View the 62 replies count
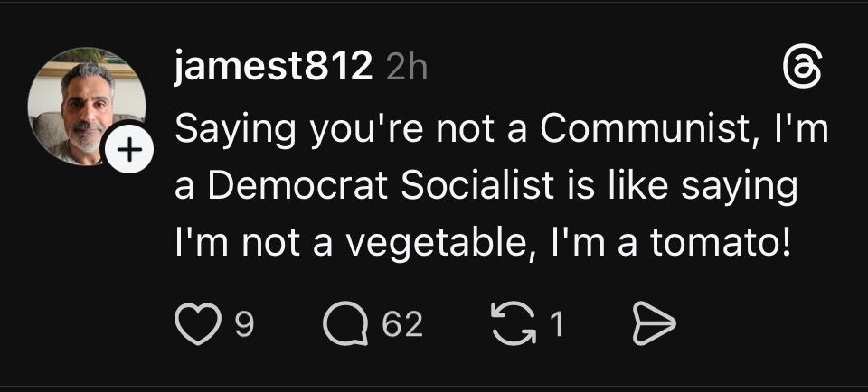 401,325
